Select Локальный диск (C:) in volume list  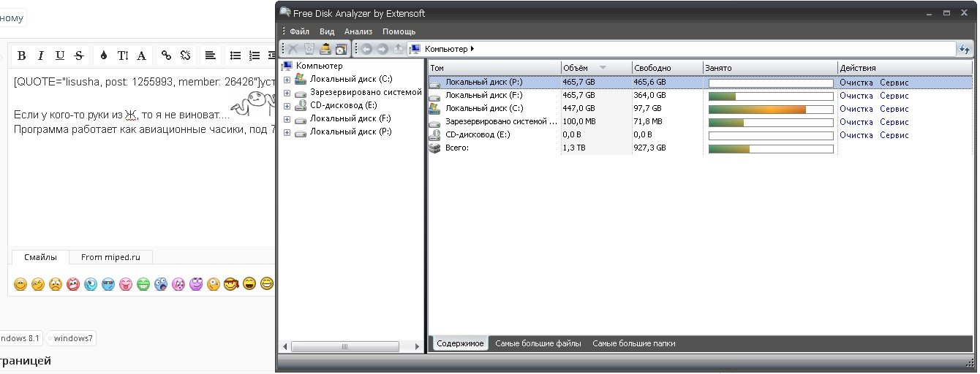[x=483, y=109]
